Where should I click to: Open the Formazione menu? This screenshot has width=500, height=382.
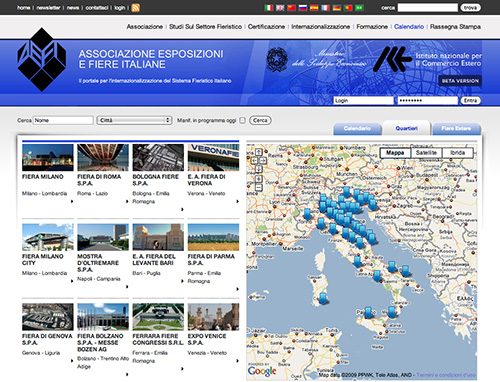[372, 27]
